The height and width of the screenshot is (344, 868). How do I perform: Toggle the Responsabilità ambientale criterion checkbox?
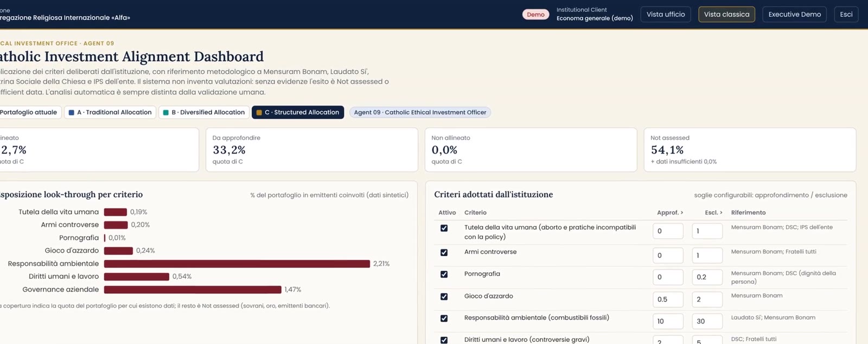click(444, 318)
